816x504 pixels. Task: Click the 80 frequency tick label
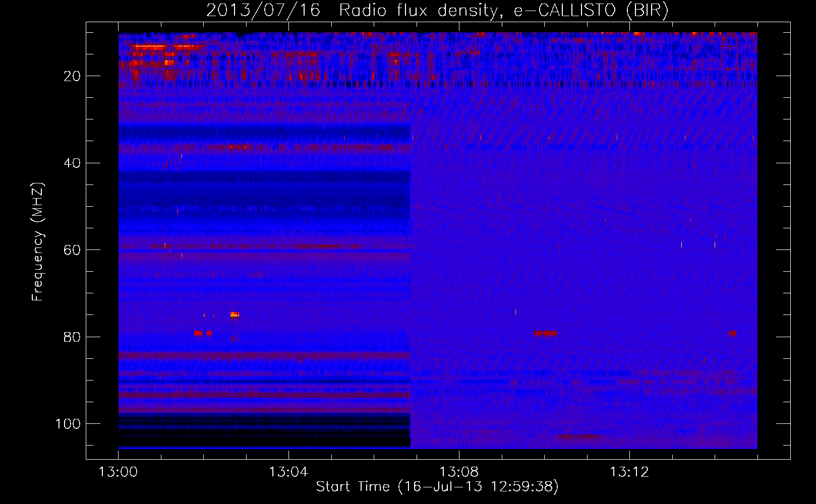point(73,337)
